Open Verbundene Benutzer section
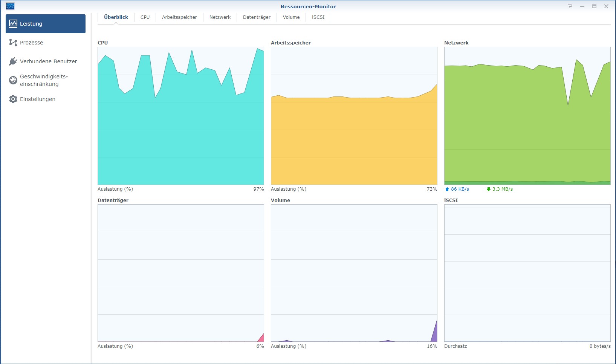616x364 pixels. pyautogui.click(x=46, y=61)
